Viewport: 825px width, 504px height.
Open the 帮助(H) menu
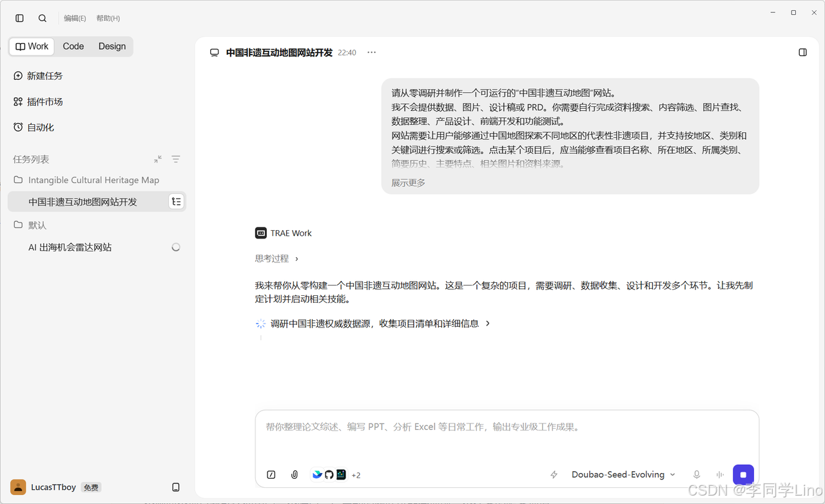click(108, 18)
